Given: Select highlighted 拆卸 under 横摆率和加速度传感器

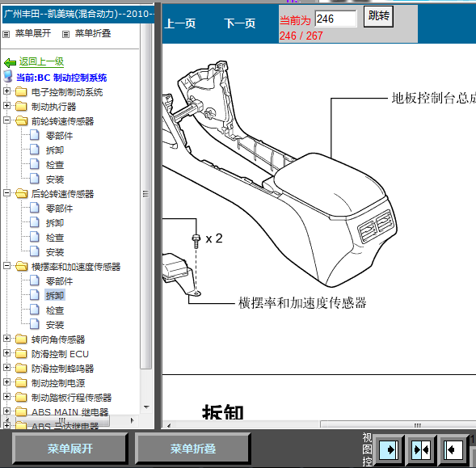Looking at the screenshot, I should (x=55, y=296).
